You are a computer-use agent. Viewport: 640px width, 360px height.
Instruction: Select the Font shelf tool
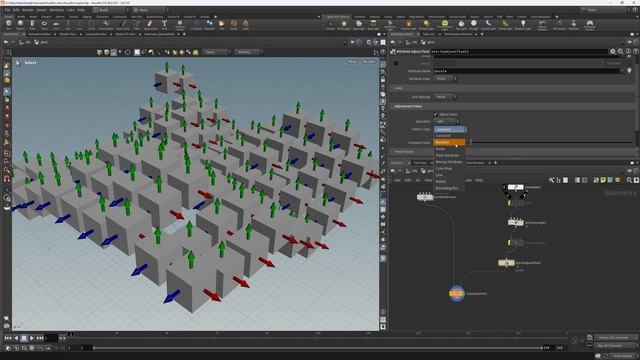[164, 24]
